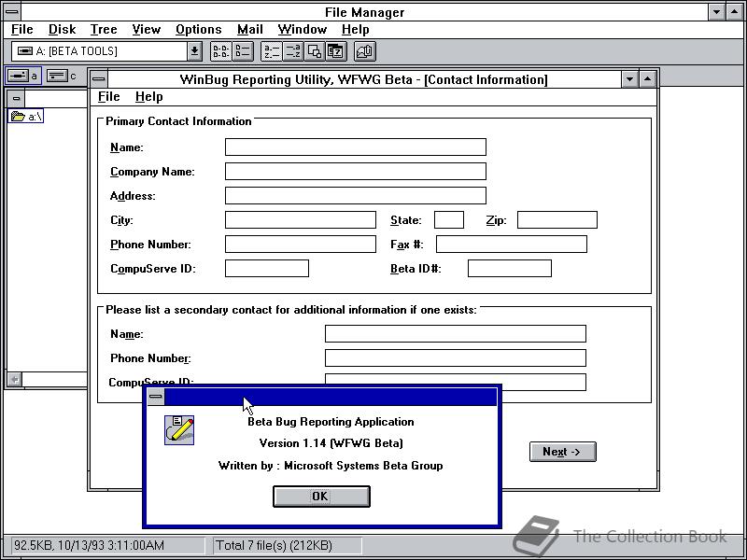
Task: Click the primary contact Name field
Action: point(356,147)
